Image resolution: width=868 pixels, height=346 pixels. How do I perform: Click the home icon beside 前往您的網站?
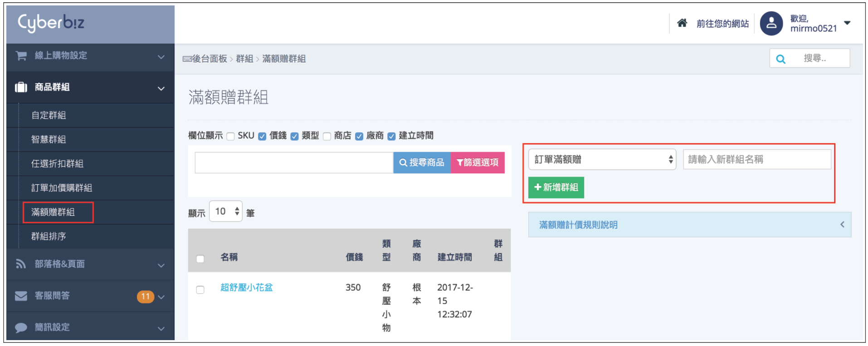[x=682, y=23]
